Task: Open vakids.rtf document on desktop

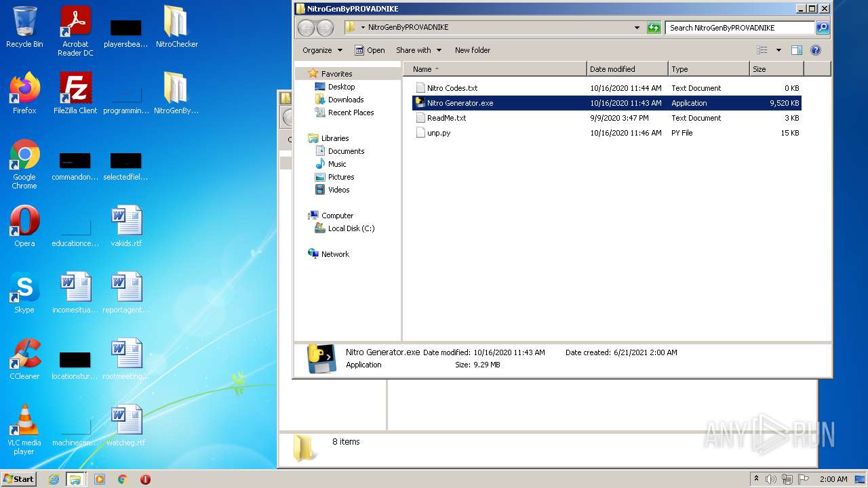Action: click(x=126, y=226)
